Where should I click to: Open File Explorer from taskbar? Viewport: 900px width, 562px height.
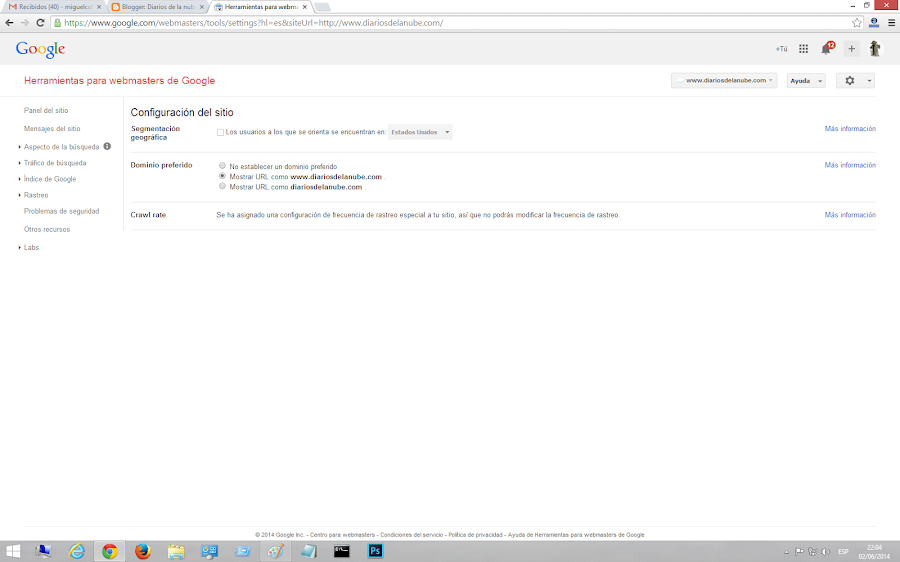(176, 551)
